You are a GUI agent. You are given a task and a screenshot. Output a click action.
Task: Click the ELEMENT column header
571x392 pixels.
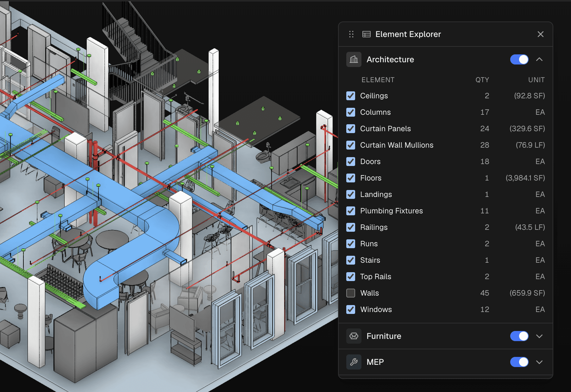pos(378,80)
